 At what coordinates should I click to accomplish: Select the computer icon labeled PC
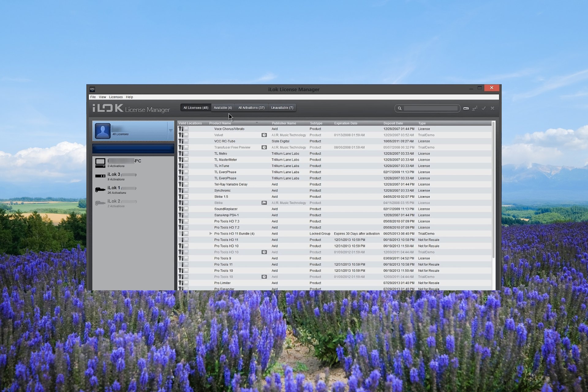coord(100,163)
